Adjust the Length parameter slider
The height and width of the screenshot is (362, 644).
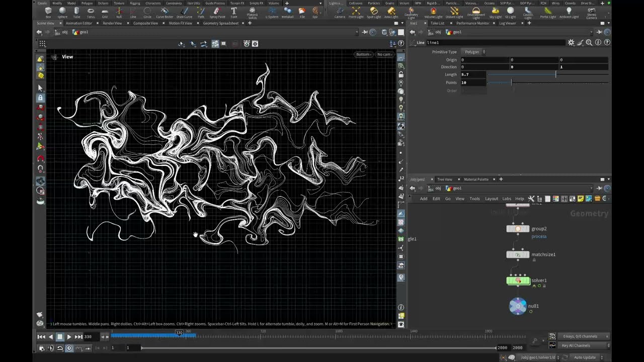(548, 74)
